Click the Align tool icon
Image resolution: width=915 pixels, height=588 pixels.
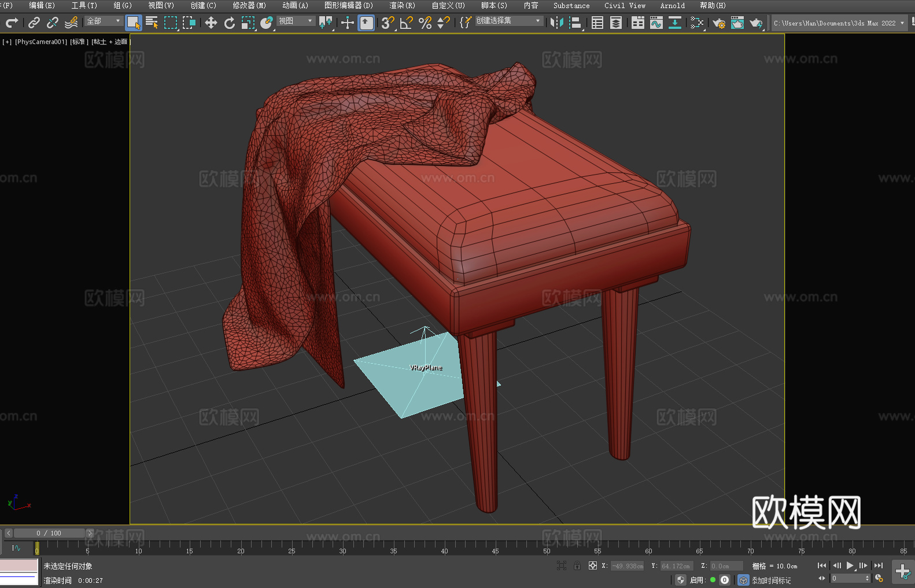pos(575,23)
